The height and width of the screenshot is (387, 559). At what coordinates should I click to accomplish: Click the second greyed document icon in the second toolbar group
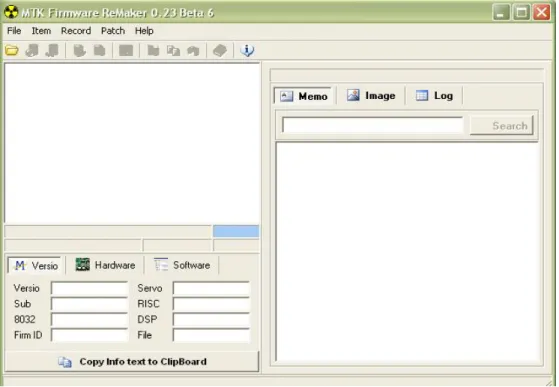click(99, 51)
